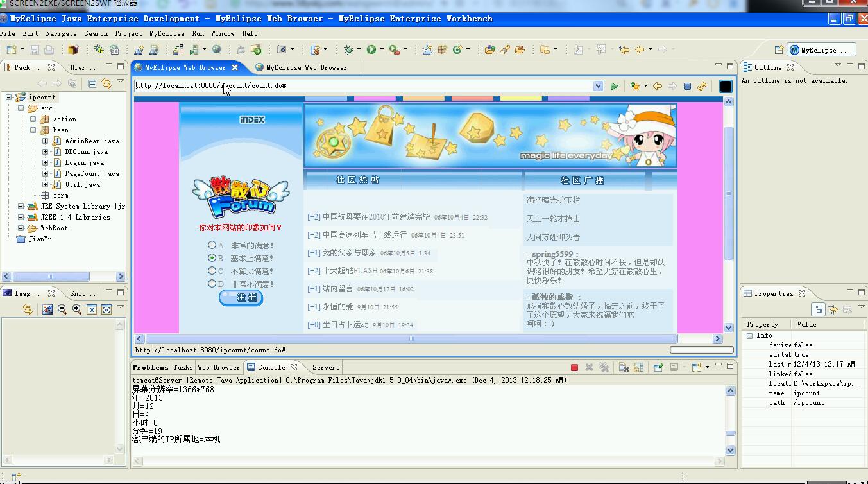The width and height of the screenshot is (868, 484).
Task: Open the URL address bar dropdown
Action: pos(599,86)
